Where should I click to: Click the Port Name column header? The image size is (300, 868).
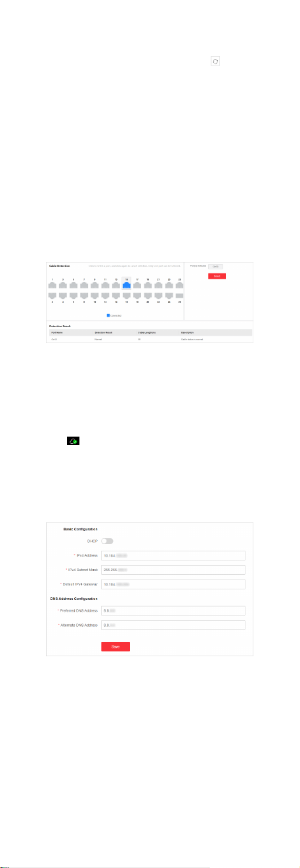pyautogui.click(x=58, y=333)
